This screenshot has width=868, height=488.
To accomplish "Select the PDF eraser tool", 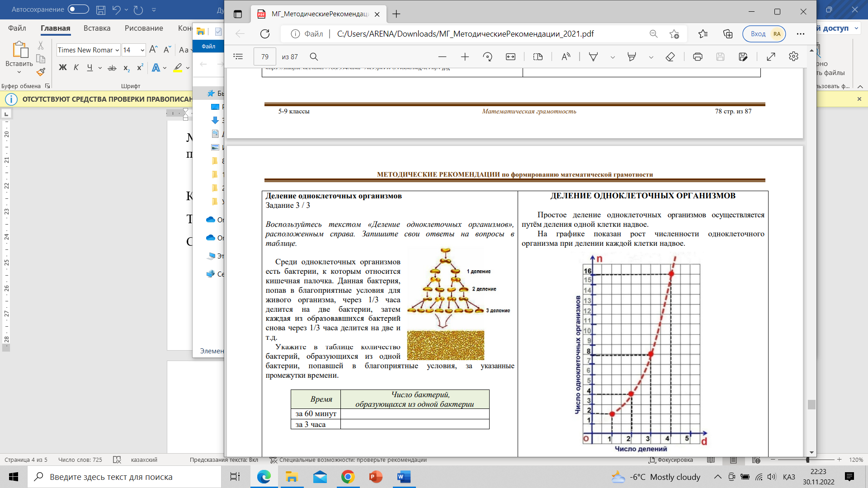I will coord(670,56).
